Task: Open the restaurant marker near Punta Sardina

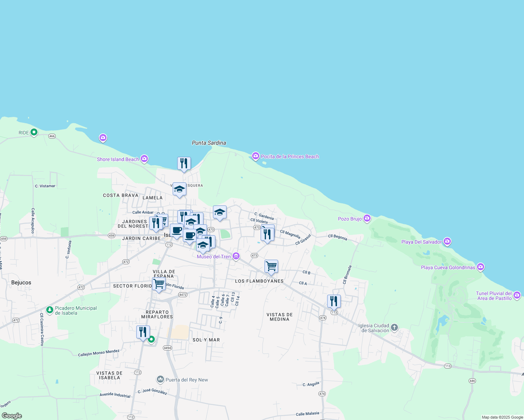Action: 184,163
